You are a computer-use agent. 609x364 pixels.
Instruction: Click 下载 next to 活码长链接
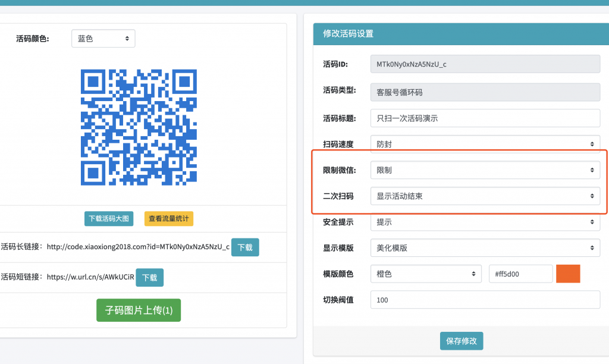pos(245,247)
